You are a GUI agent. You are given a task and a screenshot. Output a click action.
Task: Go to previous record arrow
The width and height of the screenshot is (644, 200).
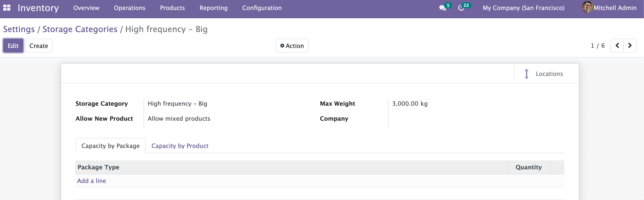617,46
